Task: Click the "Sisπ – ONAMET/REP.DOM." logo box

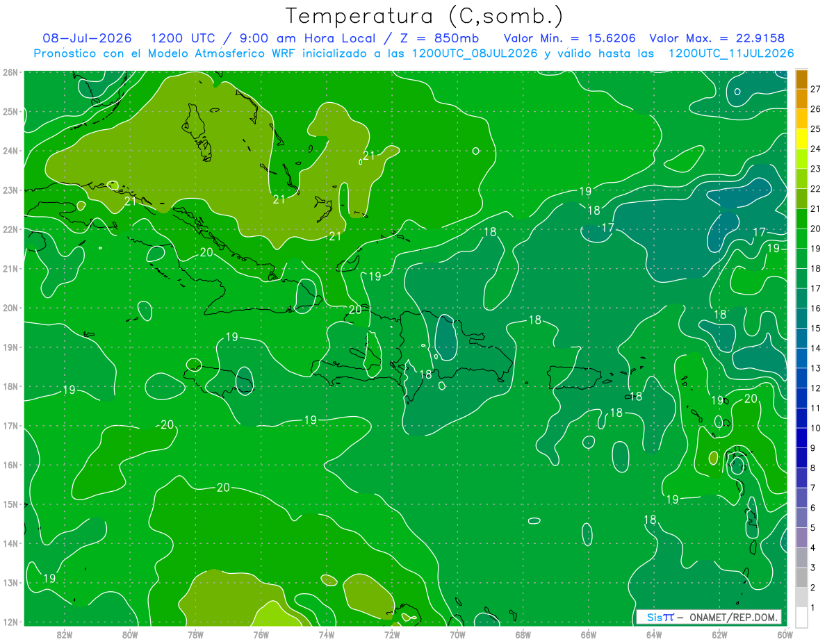Action: (x=709, y=617)
